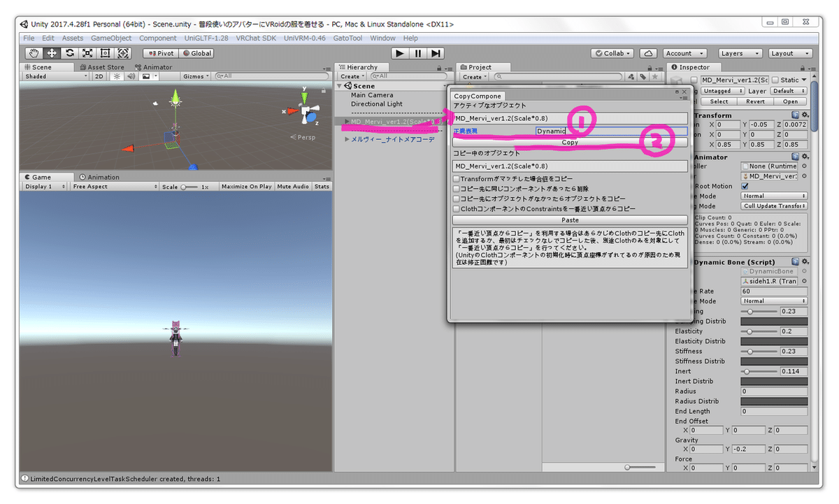Screen dimensions: 839x504
Task: Open Transform component gear settings
Action: pos(805,115)
